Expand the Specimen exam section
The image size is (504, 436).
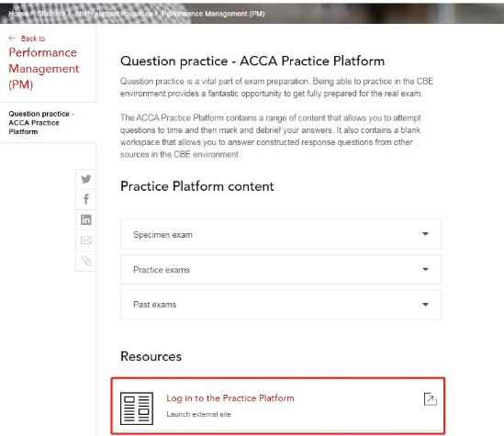pyautogui.click(x=281, y=234)
